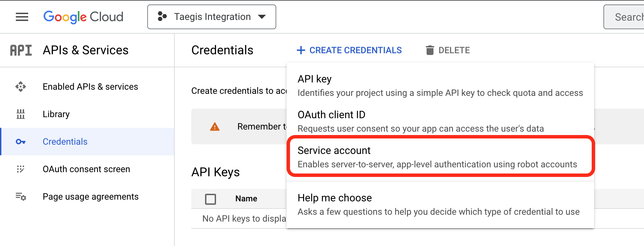
Task: Click the API icon beside APIs & Services
Action: point(21,50)
